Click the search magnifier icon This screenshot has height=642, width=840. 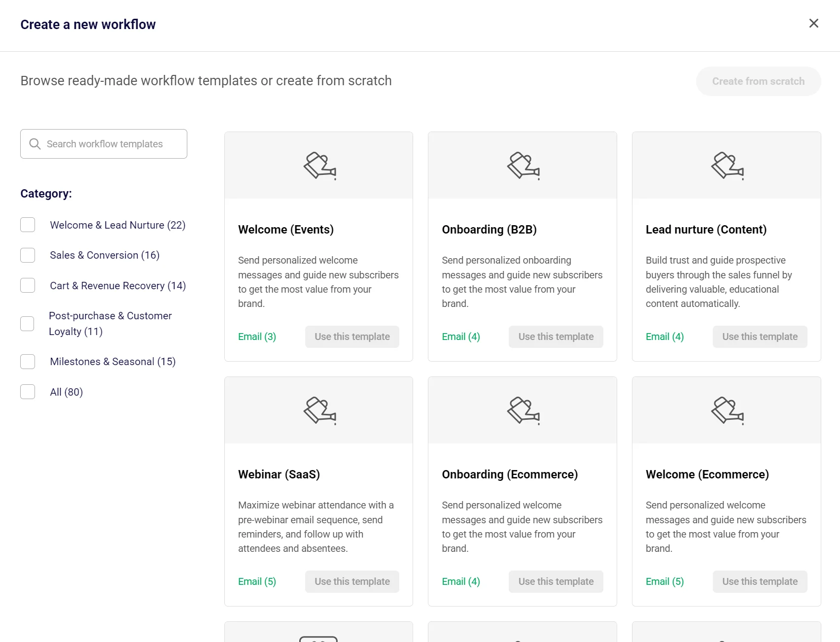(35, 144)
